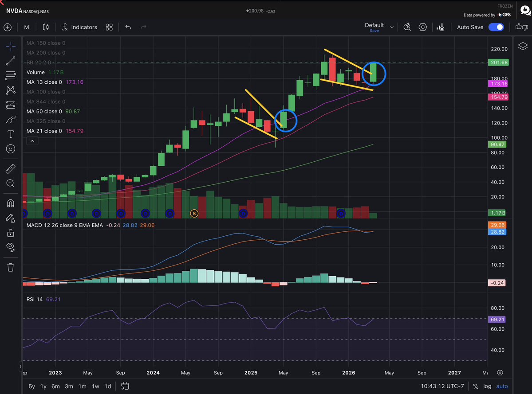
Task: Click the MA 50 close 0 legend entry
Action: (53, 111)
